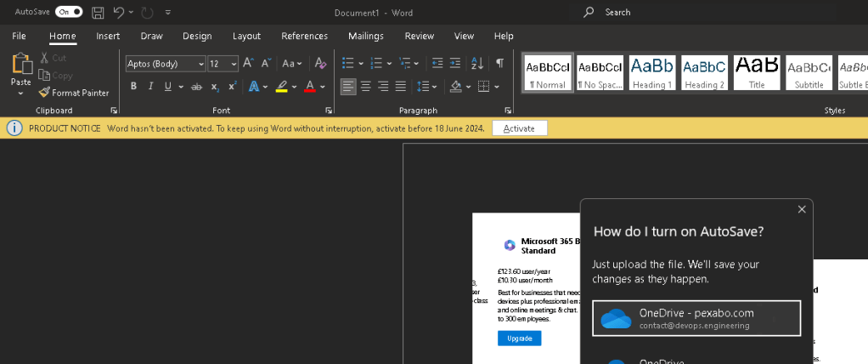Clear all formatting
The height and width of the screenshot is (364, 868).
tap(320, 63)
